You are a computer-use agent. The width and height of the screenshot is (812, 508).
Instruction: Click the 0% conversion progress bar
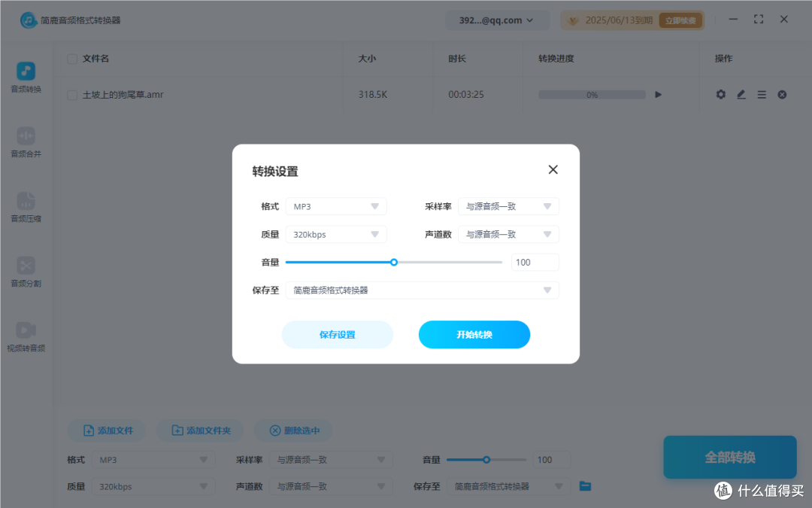(592, 95)
